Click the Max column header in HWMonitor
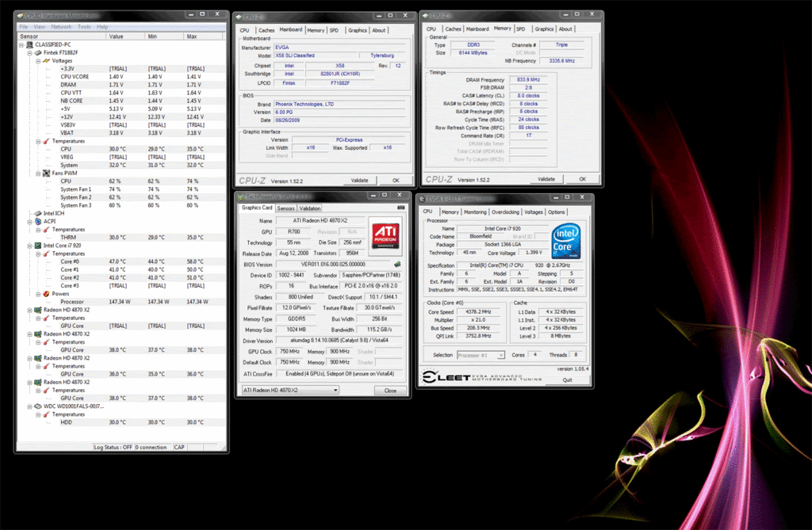The height and width of the screenshot is (530, 812). tap(204, 36)
